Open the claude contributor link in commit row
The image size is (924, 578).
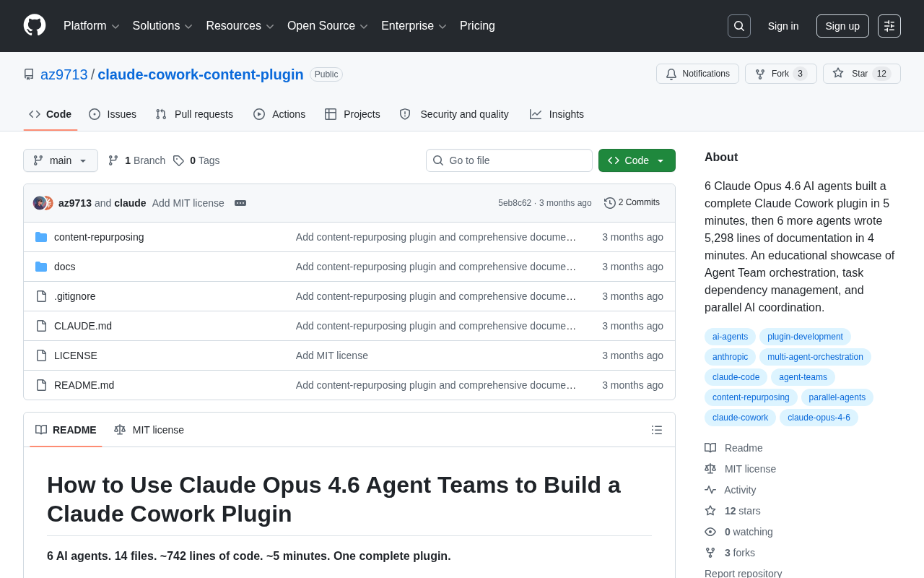pyautogui.click(x=130, y=203)
